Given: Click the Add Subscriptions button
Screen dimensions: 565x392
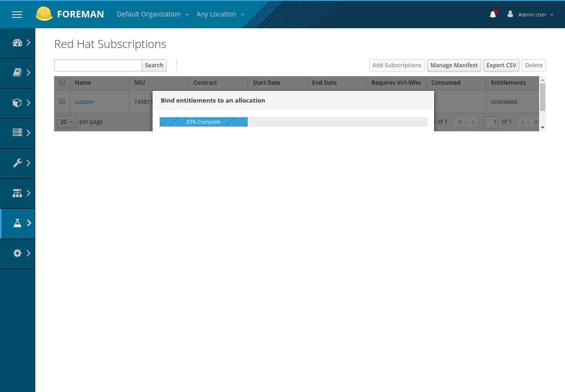Looking at the screenshot, I should [397, 65].
